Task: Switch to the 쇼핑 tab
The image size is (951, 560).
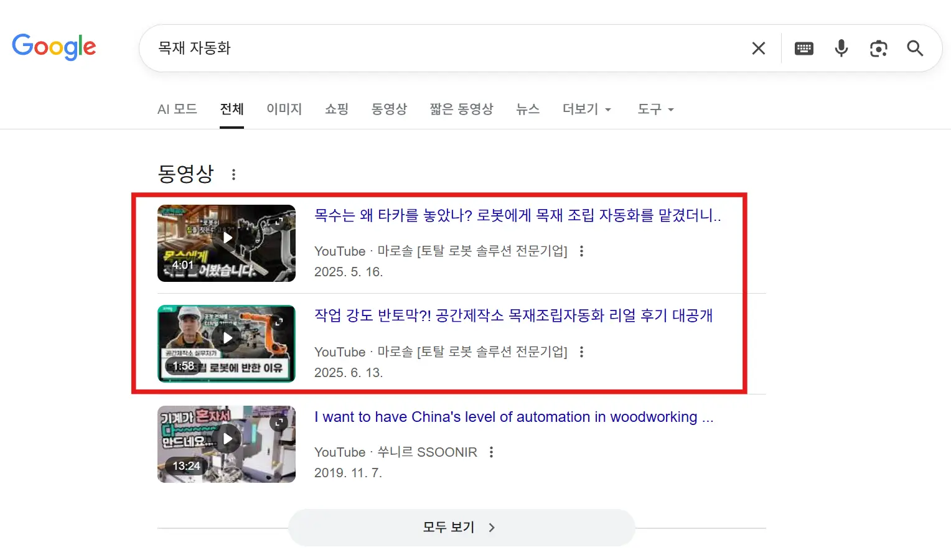Action: [337, 109]
